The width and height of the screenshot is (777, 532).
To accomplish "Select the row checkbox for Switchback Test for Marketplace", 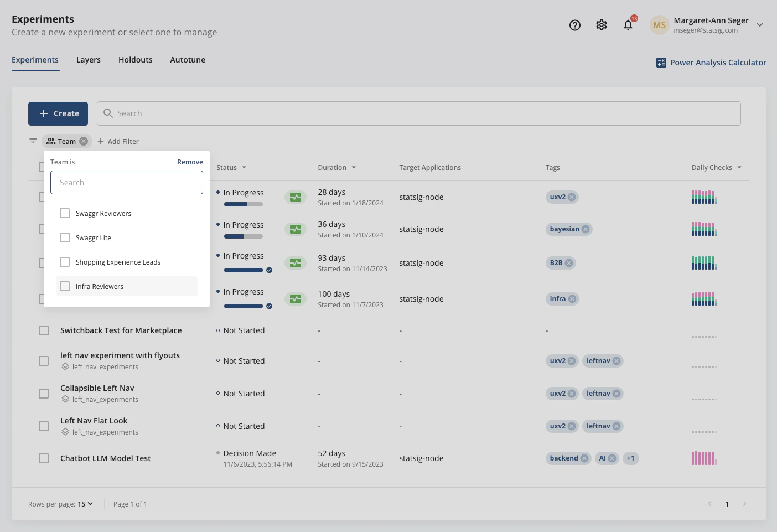I will [x=44, y=330].
